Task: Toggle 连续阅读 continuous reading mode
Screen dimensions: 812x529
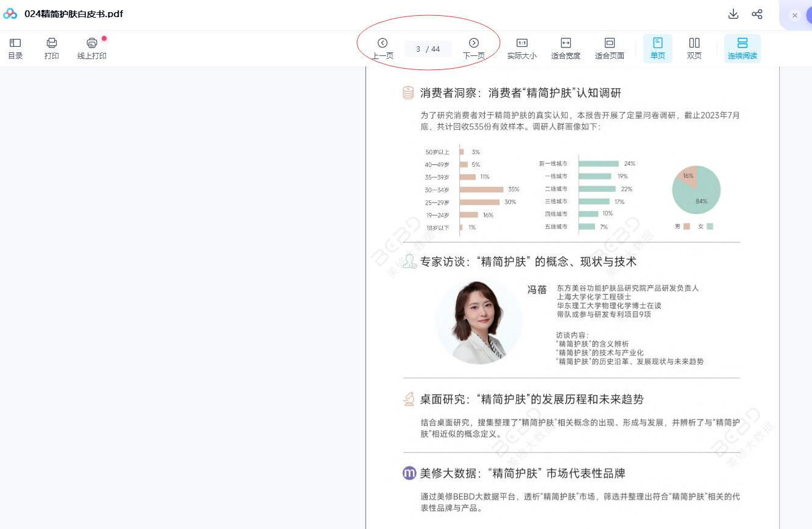Action: (742, 48)
